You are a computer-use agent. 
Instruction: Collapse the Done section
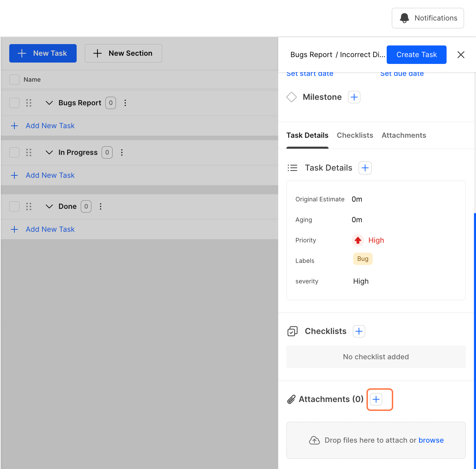point(49,206)
